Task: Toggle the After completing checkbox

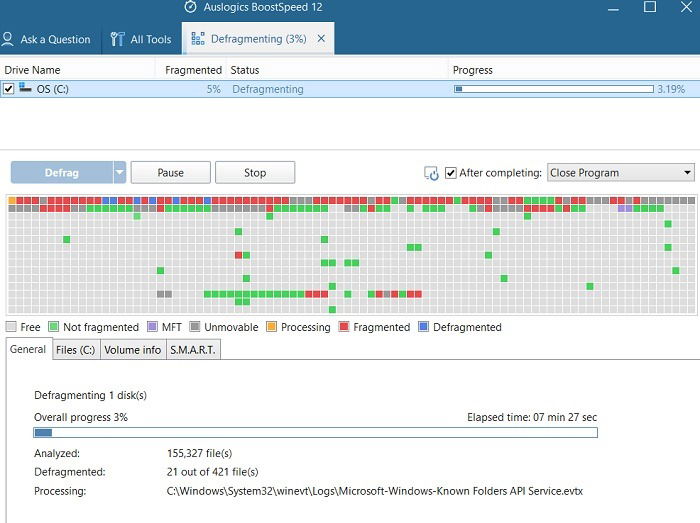Action: 451,173
